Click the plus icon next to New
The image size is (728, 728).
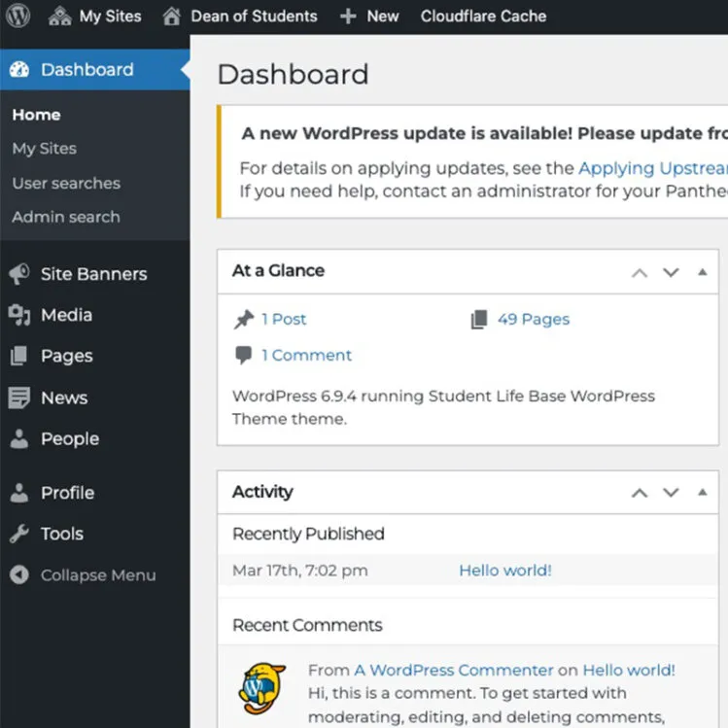pyautogui.click(x=348, y=17)
